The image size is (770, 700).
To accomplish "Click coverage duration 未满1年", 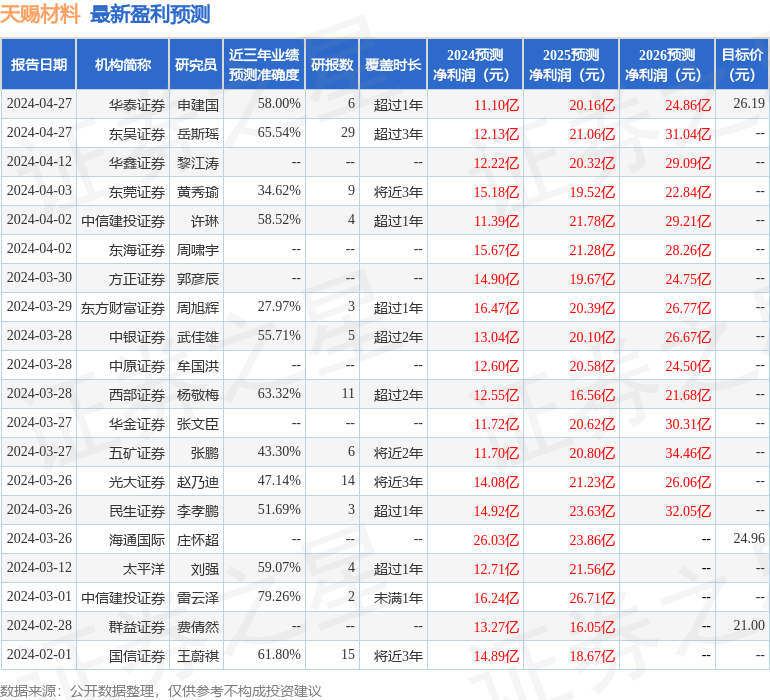I will [398, 598].
